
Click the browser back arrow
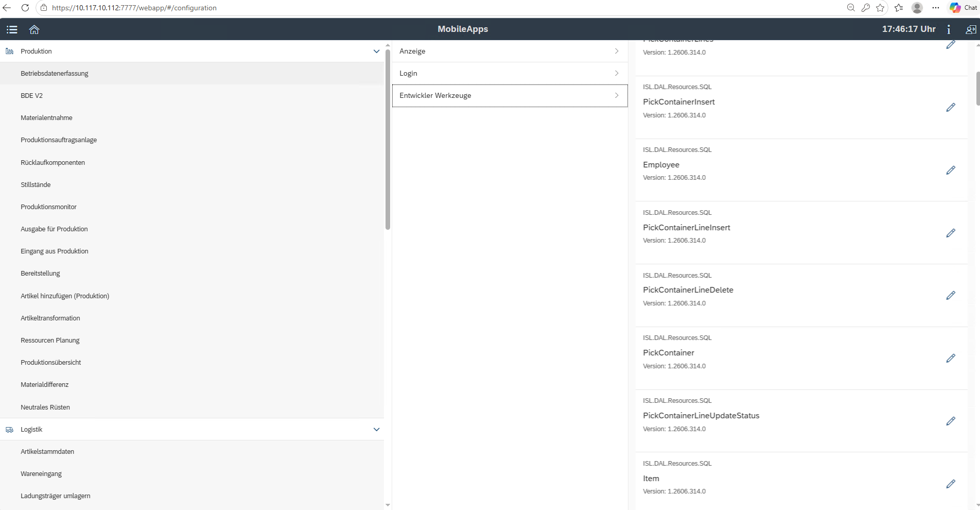click(7, 8)
